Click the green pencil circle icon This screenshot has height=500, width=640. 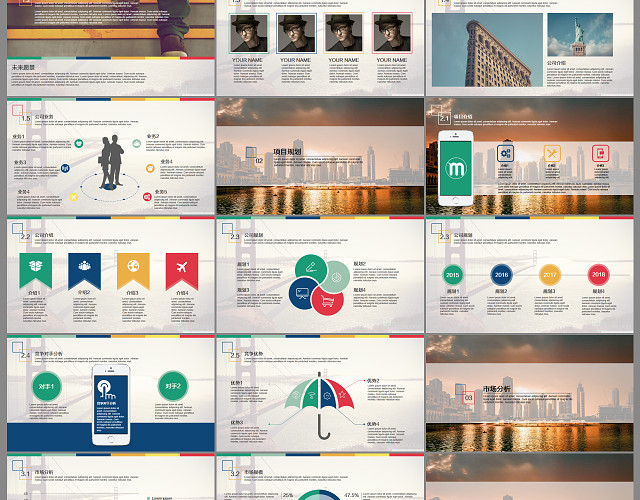311,268
